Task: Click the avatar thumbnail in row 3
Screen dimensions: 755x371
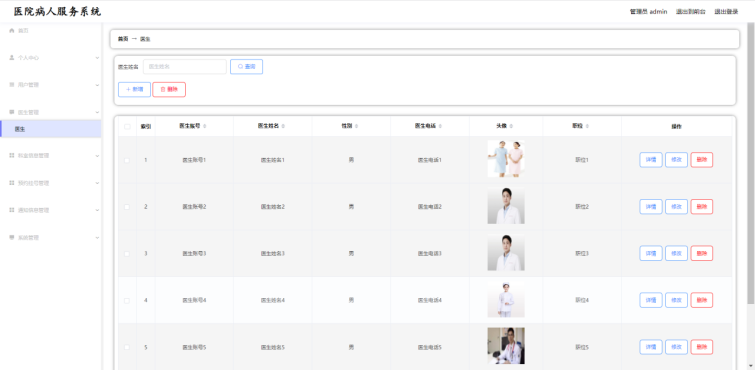Action: pyautogui.click(x=506, y=252)
